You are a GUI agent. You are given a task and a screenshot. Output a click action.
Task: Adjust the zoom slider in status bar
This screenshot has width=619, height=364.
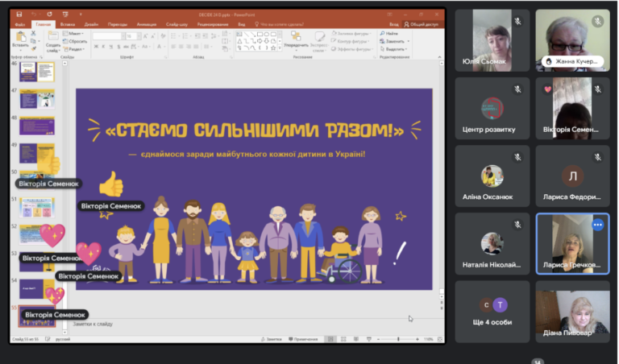click(x=398, y=339)
